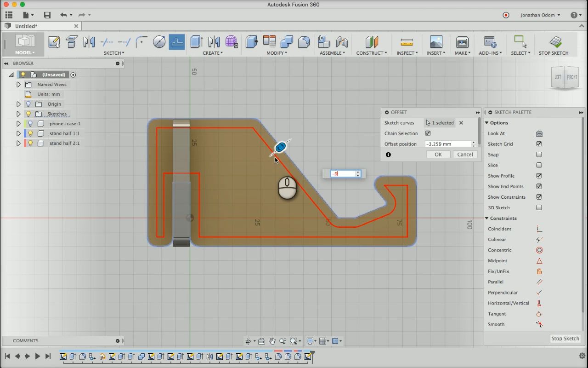Select the Offset sketch tool icon
The height and width of the screenshot is (368, 588).
point(177,42)
